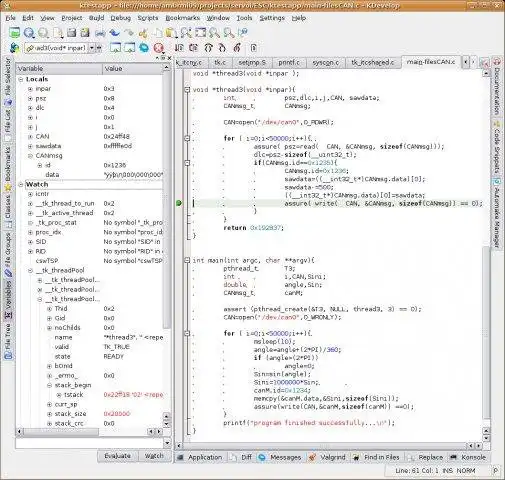The height and width of the screenshot is (480, 505).
Task: Click the Copy document icon
Action: (157, 33)
